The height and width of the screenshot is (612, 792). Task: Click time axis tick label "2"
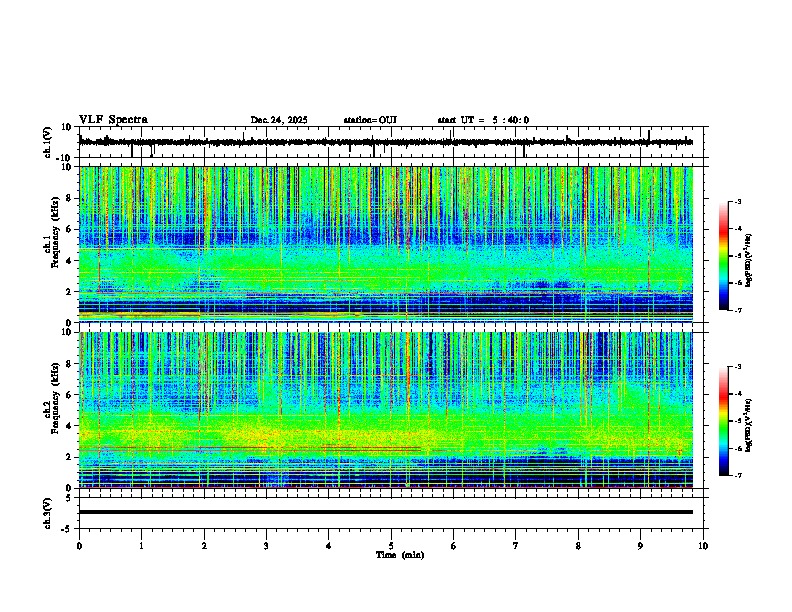[204, 546]
